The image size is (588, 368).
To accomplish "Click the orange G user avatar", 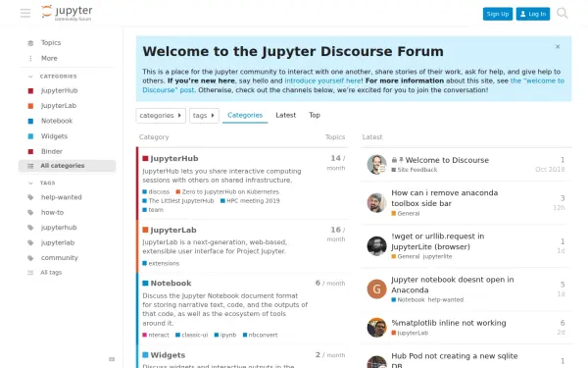I will [x=376, y=289].
